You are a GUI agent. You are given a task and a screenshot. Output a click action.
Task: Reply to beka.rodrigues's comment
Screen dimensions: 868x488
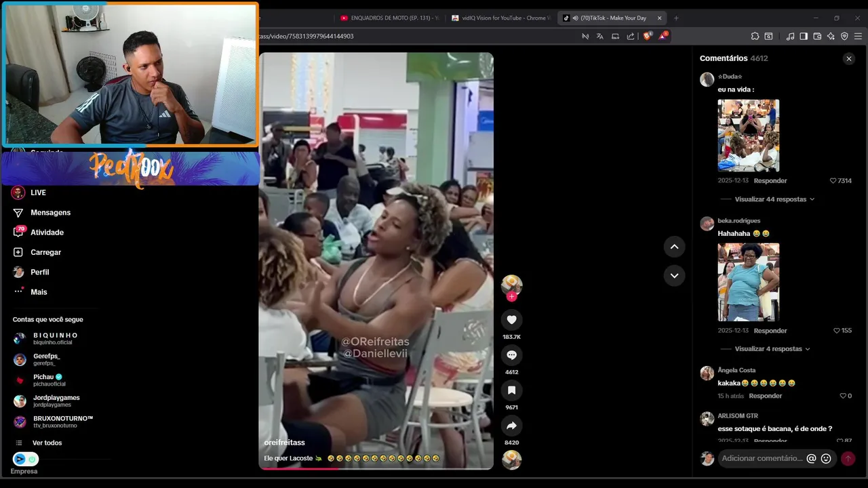pyautogui.click(x=770, y=331)
